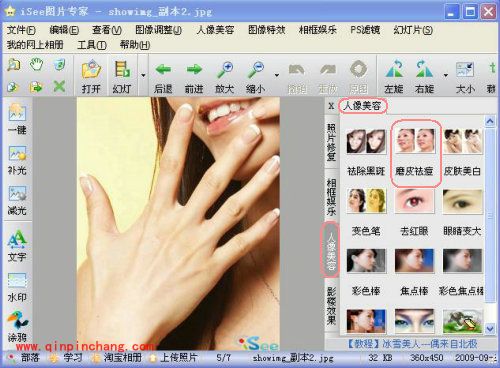Select the hand pan tool icon
500x368 pixels.
click(x=36, y=64)
